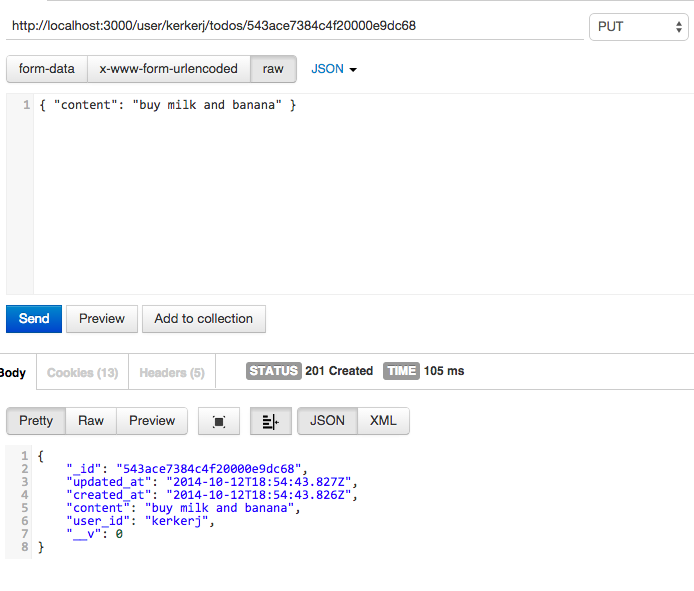The height and width of the screenshot is (591, 694).
Task: Set response format to JSON
Action: (327, 421)
